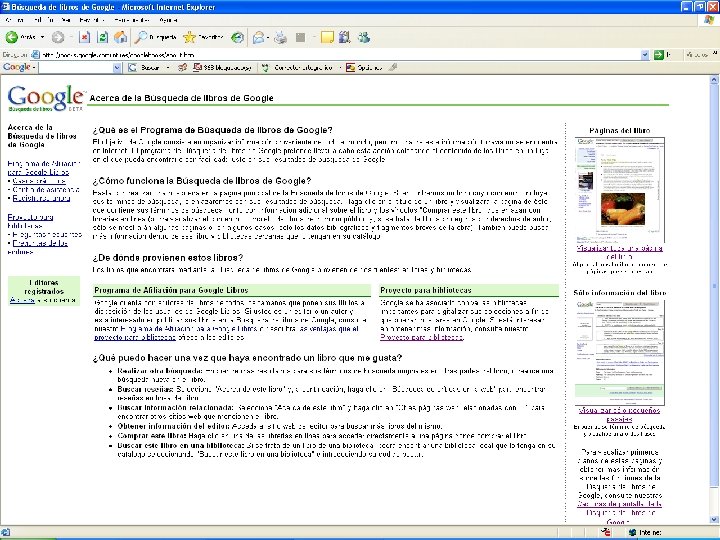Click the page icon beside the address URL
Screen dimensions: 720x540
(x=35, y=55)
